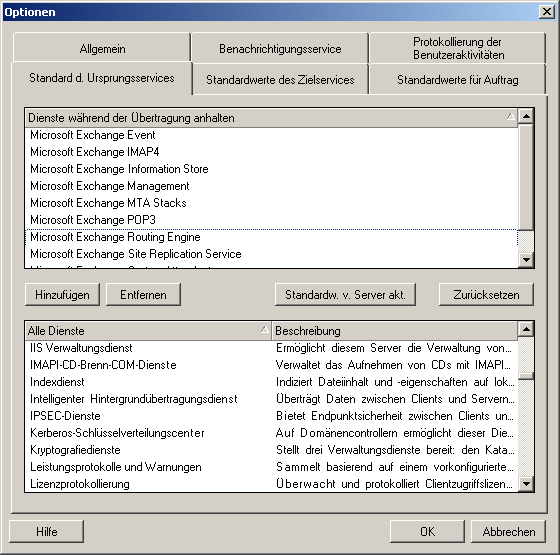Click down arrow of Alle Dienste list scrollbar
Viewport: 560px width, 555px height.
[526, 484]
